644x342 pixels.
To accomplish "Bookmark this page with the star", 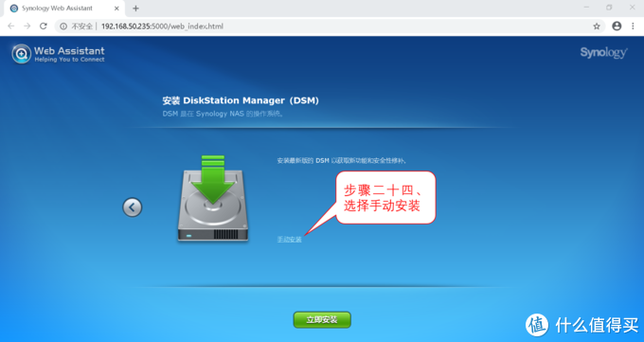I will tap(597, 27).
